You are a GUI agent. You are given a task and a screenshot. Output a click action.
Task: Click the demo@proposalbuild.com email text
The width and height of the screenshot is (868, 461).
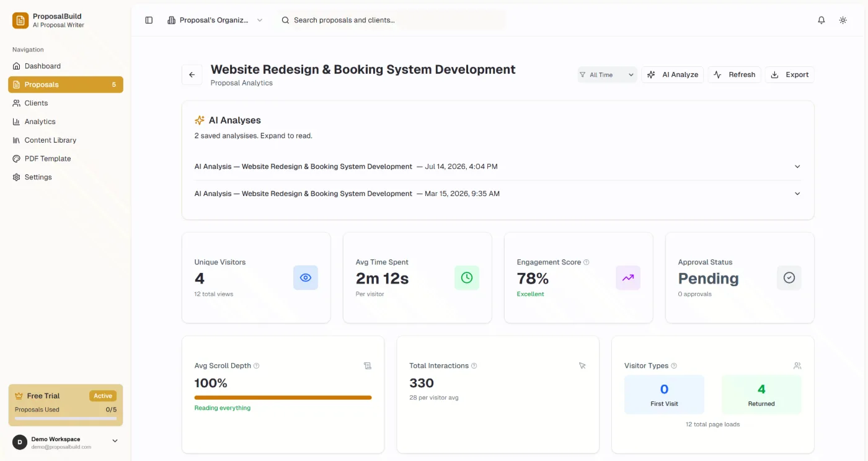pos(61,447)
